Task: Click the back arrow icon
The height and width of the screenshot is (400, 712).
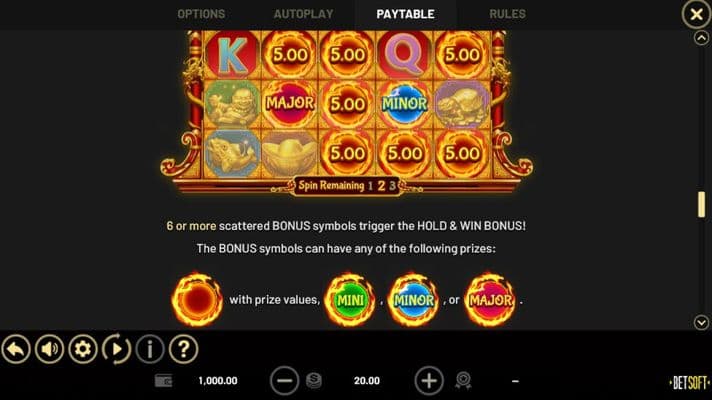Action: tap(16, 349)
